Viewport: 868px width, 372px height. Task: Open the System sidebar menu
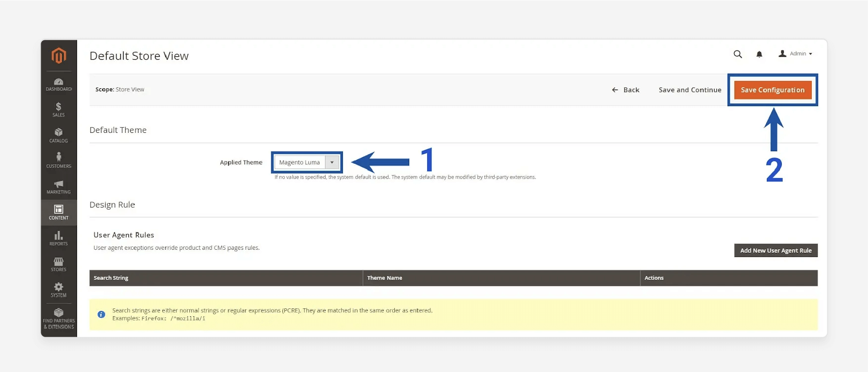tap(59, 290)
